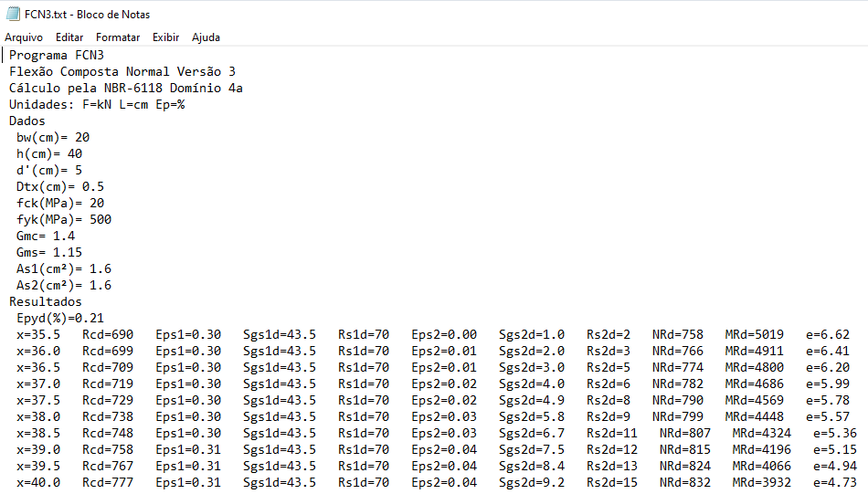
Task: Open the Exibir menu
Action: pyautogui.click(x=165, y=37)
